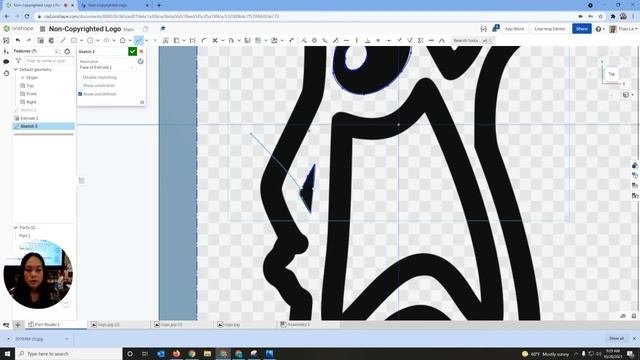The width and height of the screenshot is (640, 360).
Task: Select Sketch 2 in feature list
Action: (x=43, y=126)
